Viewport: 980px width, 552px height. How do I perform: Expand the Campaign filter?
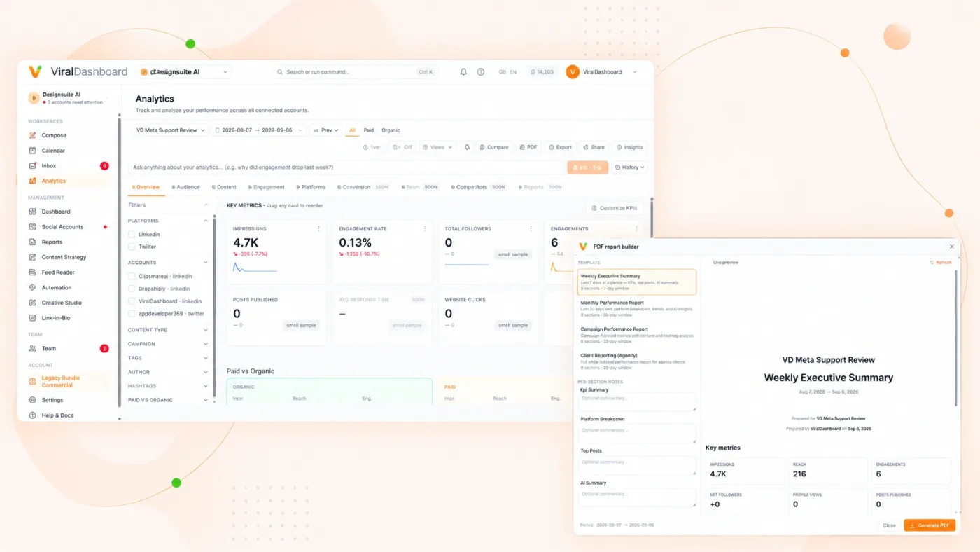coord(168,344)
